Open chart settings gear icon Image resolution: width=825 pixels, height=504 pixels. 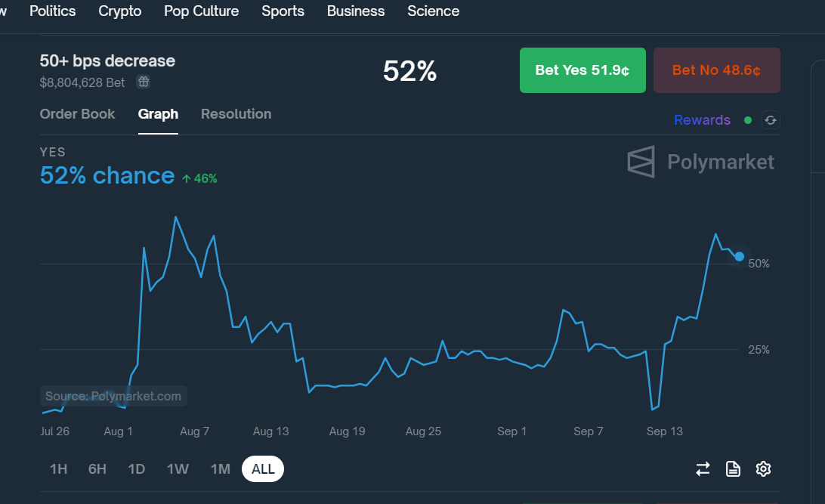[763, 469]
